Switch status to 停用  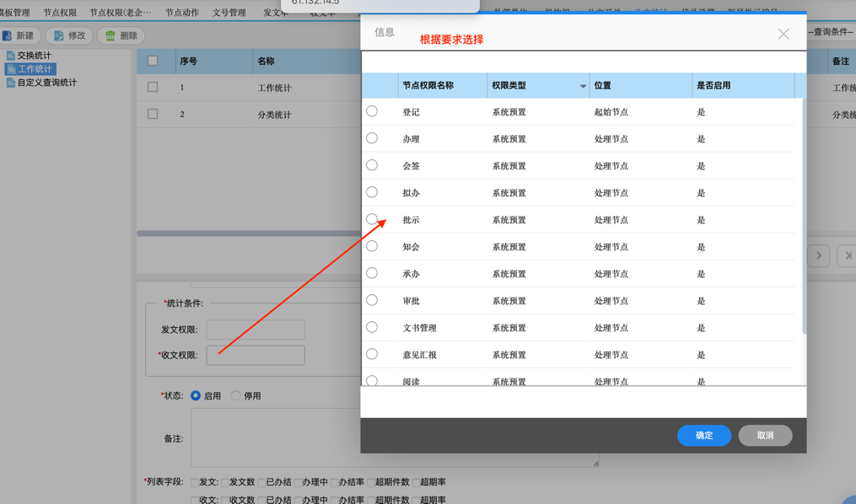(x=235, y=394)
